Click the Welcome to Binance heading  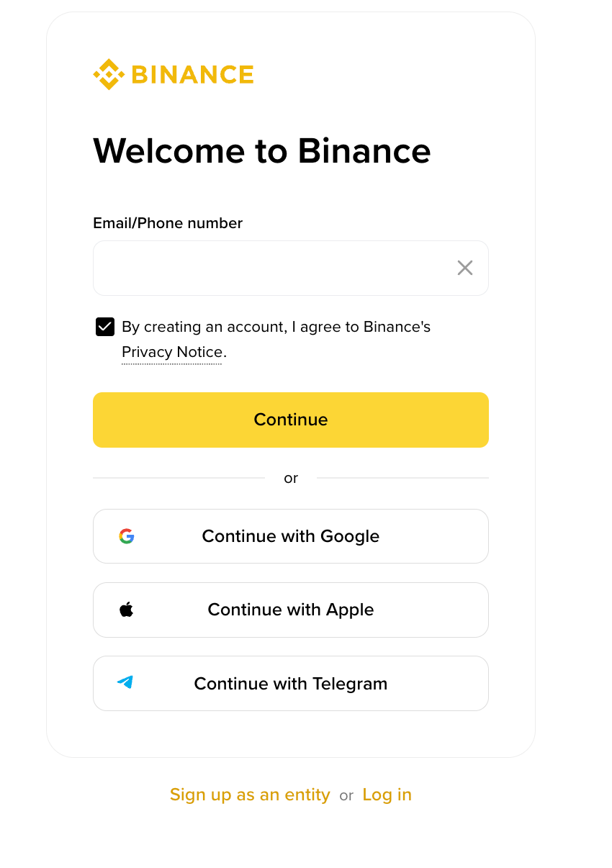click(x=262, y=150)
